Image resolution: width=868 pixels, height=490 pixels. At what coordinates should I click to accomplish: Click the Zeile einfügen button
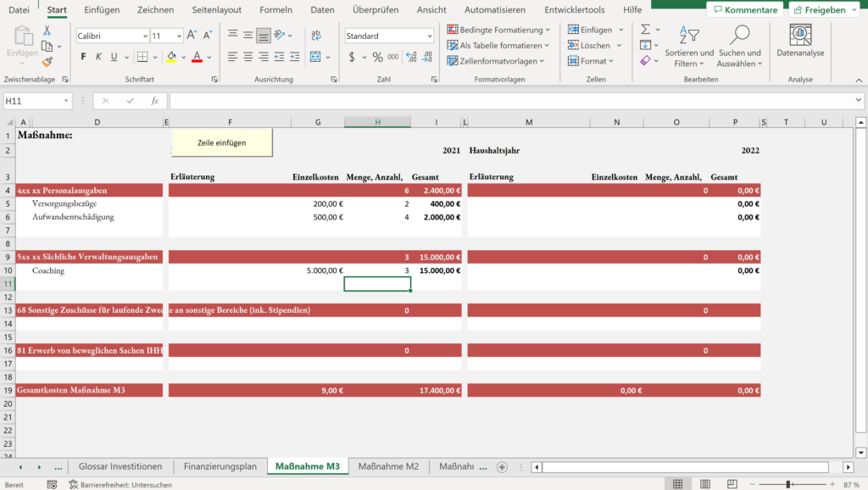coord(223,142)
